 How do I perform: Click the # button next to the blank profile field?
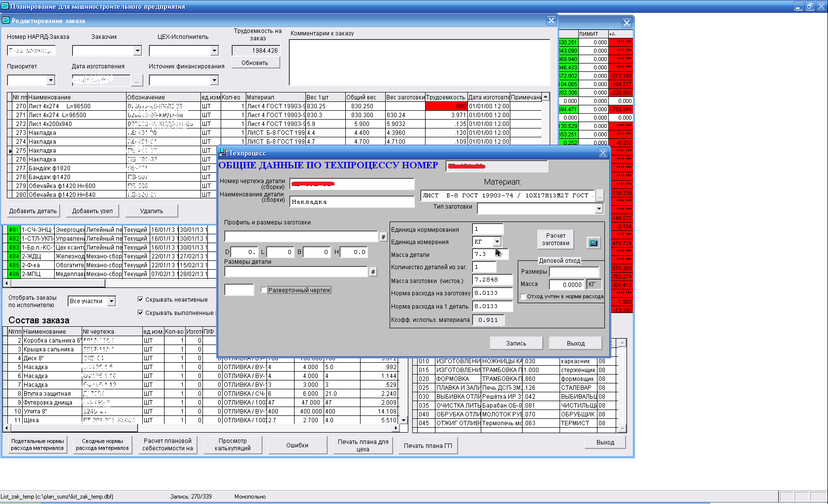tap(383, 237)
